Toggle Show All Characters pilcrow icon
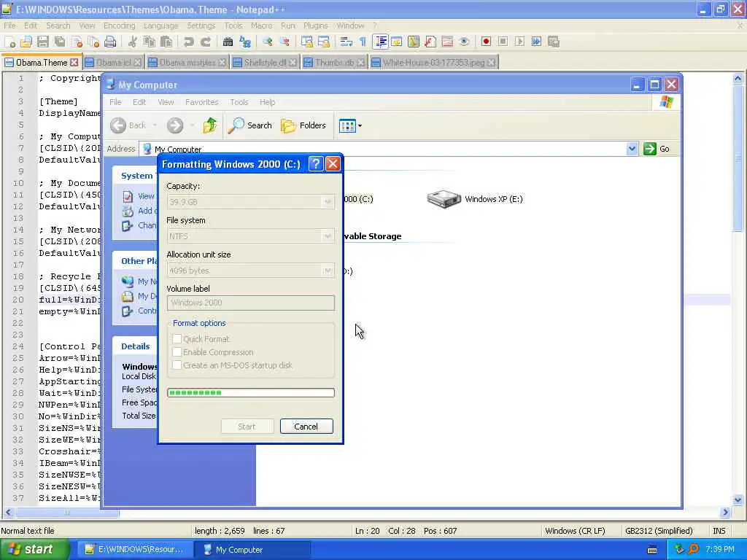Viewport: 747px width, 560px height. (x=363, y=42)
